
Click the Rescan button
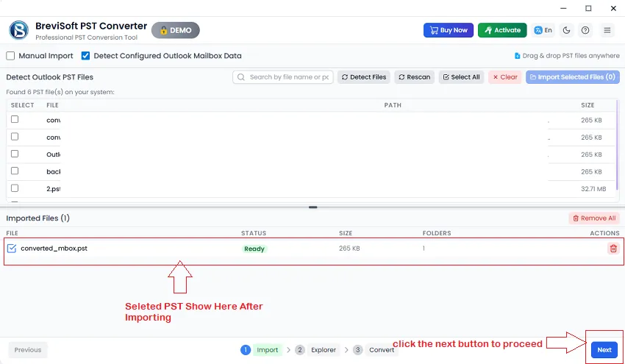tap(415, 77)
